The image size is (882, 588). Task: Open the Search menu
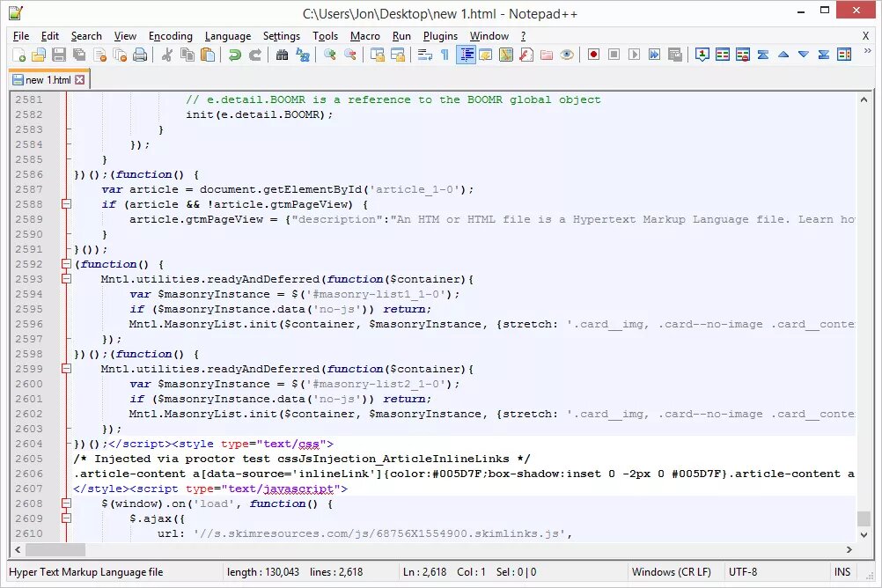86,36
